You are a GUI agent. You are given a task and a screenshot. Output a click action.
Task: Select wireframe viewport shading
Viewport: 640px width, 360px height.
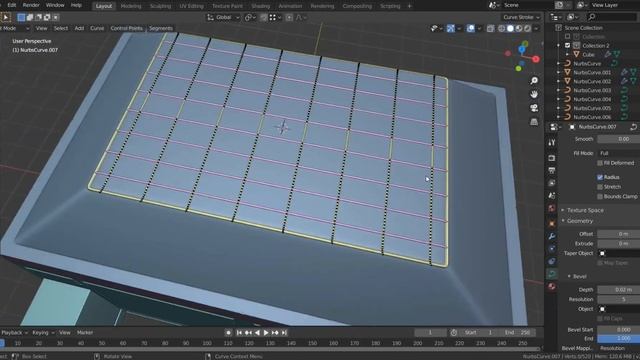(x=502, y=28)
